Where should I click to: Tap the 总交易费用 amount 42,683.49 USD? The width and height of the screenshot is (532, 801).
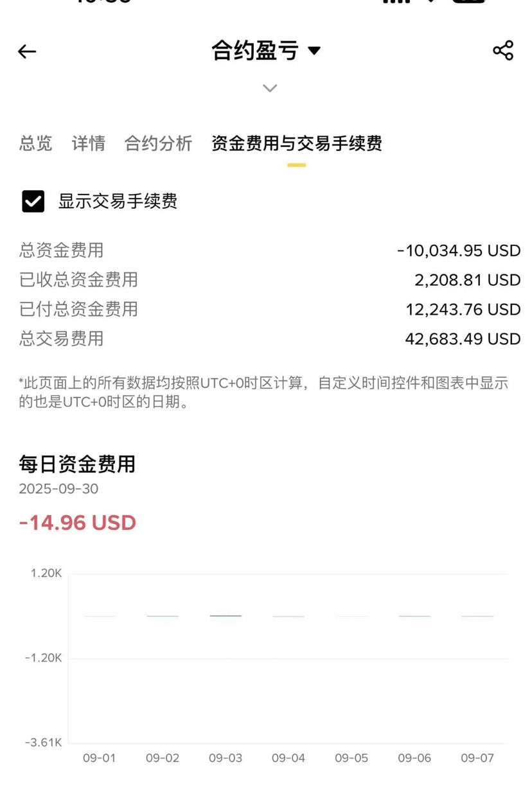click(463, 339)
